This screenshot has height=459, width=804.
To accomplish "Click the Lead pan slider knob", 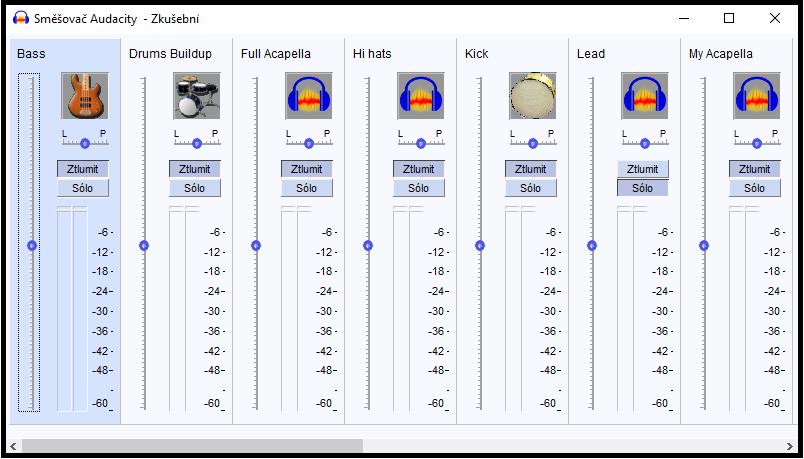I will 645,144.
